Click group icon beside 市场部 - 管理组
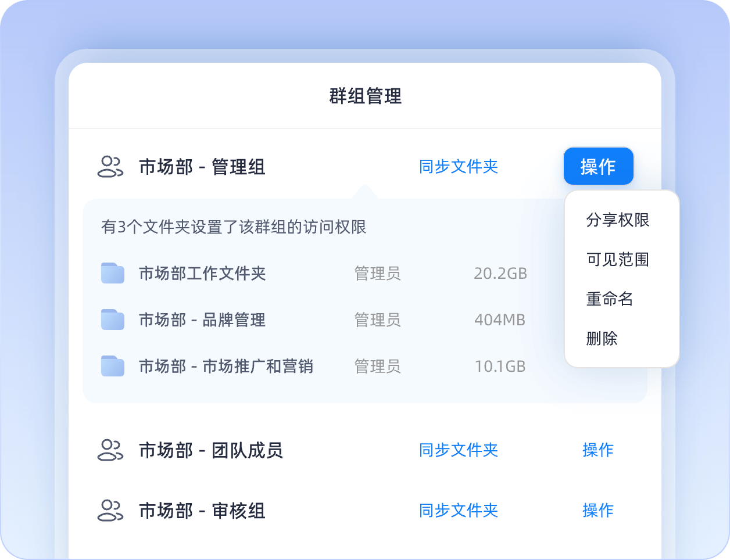 click(110, 167)
